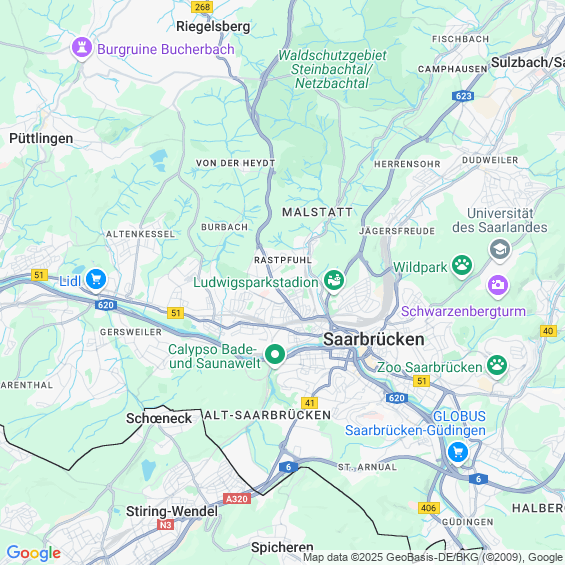The image size is (565, 565).
Task: Open the GLOBUS Saarbrücken-Güdingen cart pin
Action: point(458,453)
